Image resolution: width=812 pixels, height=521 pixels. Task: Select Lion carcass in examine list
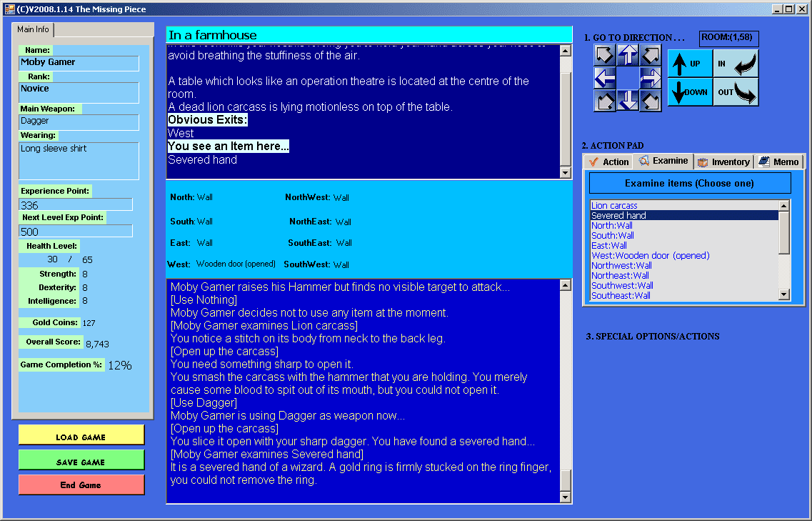[x=614, y=206]
